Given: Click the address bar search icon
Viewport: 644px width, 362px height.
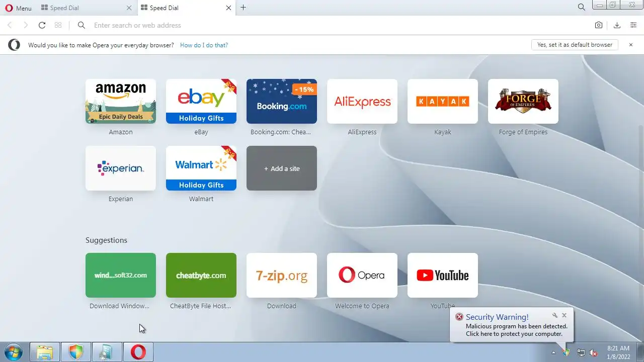Looking at the screenshot, I should [82, 25].
